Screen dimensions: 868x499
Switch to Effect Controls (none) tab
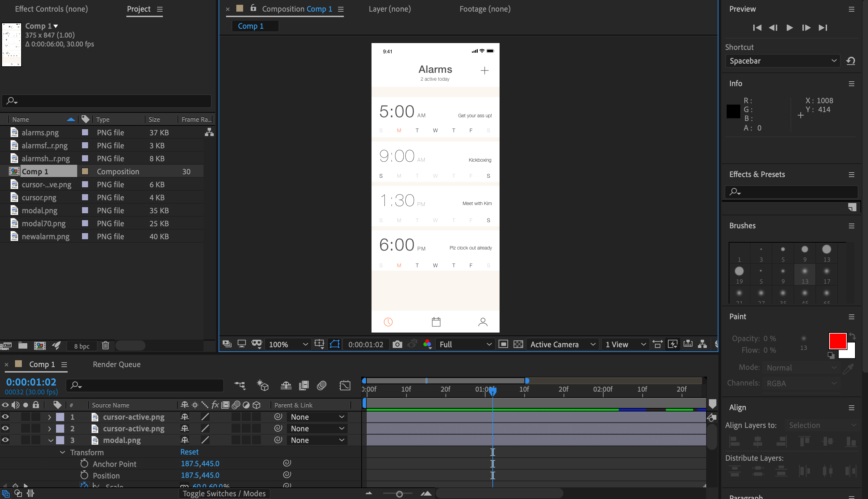[51, 9]
